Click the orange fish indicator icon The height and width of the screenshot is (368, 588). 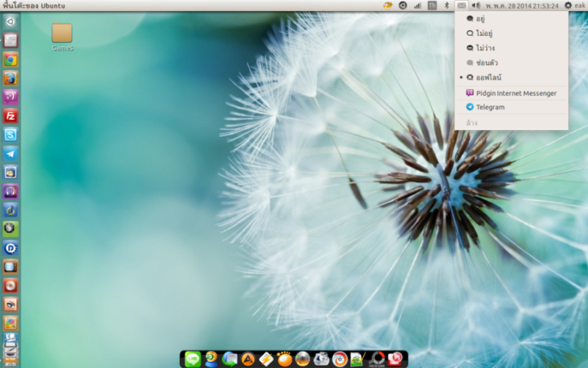click(388, 5)
